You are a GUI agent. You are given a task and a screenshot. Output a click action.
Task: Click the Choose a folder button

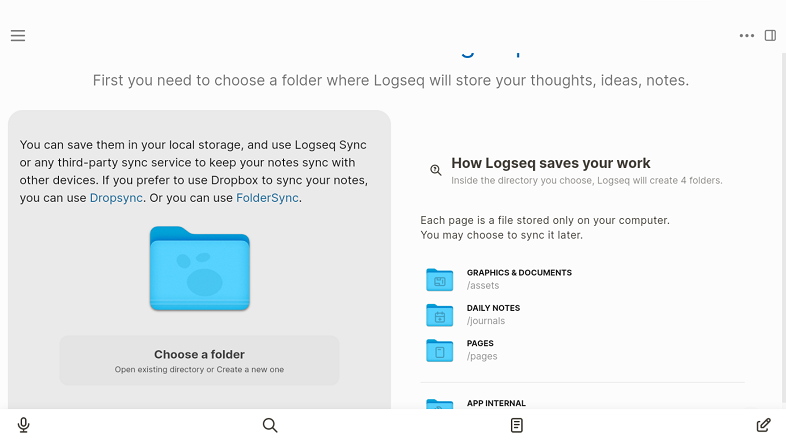coord(199,360)
